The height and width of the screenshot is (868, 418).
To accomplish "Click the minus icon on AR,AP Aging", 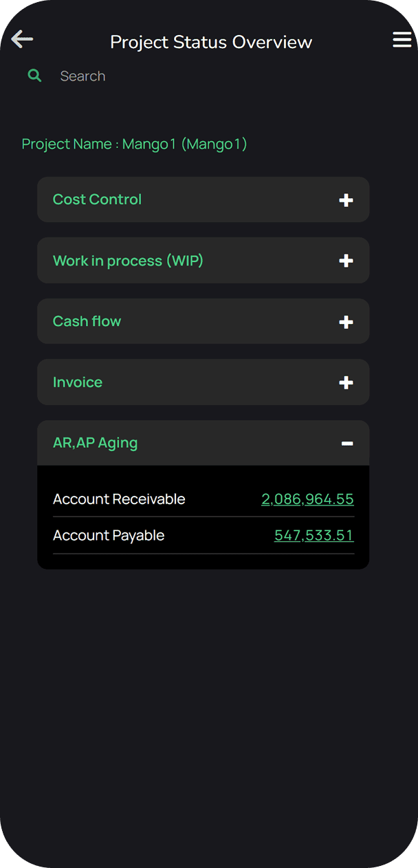I will 347,444.
